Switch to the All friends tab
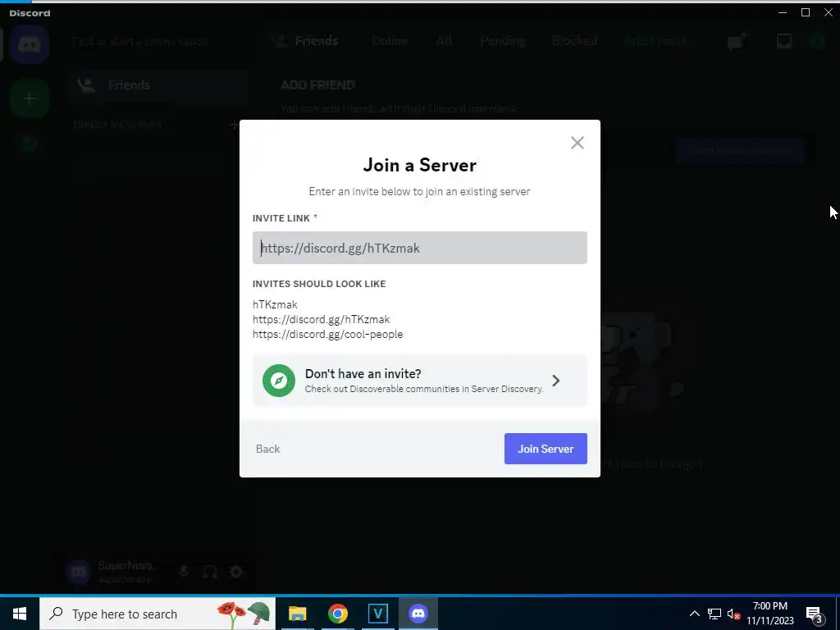Viewport: 840px width, 630px height. [444, 41]
